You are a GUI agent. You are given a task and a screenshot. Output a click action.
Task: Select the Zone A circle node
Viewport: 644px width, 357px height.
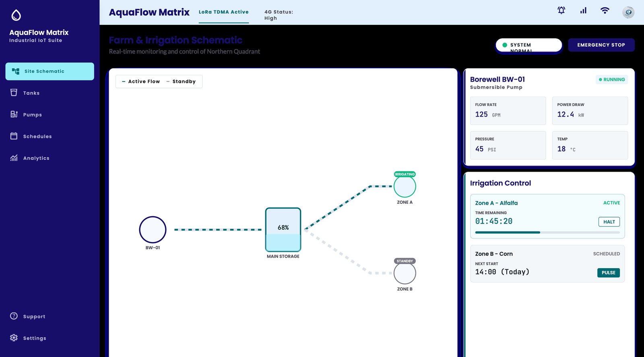click(x=405, y=187)
